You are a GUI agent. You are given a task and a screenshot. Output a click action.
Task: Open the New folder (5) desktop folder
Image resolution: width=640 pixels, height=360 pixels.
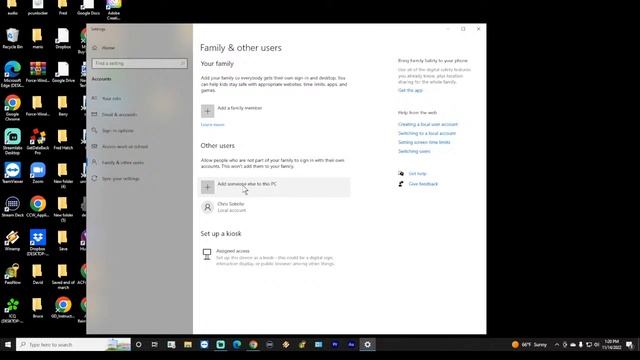63,209
